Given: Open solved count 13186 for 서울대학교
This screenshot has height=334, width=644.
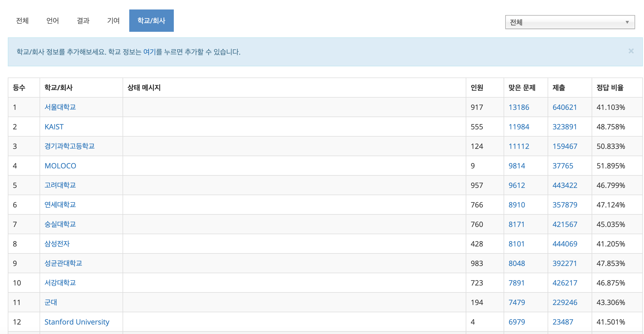Looking at the screenshot, I should 519,107.
